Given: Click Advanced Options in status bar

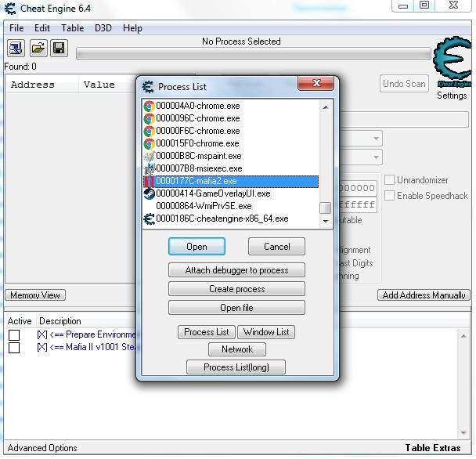Looking at the screenshot, I should point(42,448).
